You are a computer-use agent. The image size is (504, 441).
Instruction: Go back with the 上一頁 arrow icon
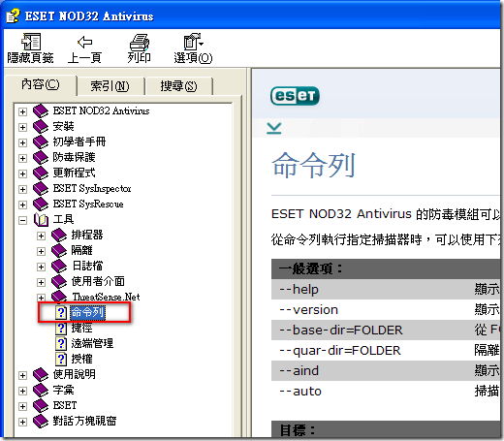[84, 42]
